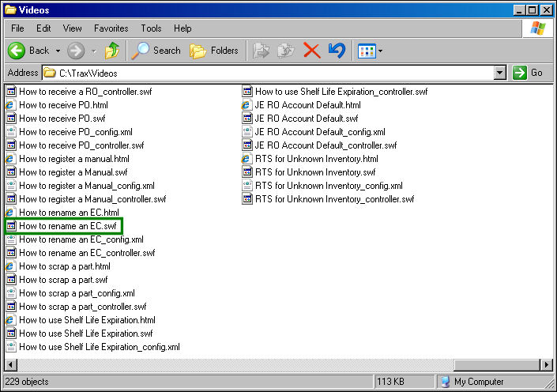Select How to receive PO_config.xml icon

point(11,132)
